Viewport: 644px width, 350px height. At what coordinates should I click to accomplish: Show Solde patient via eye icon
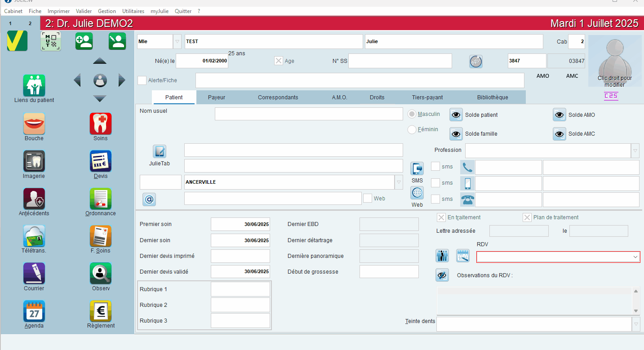click(456, 115)
